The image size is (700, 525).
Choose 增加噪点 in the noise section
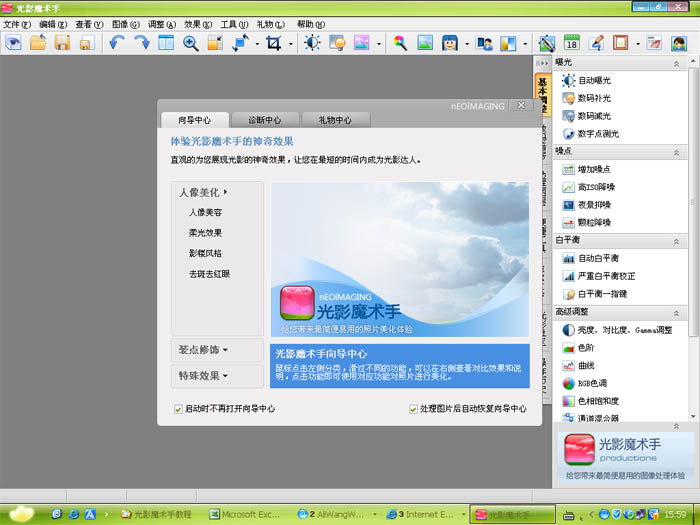(586, 169)
